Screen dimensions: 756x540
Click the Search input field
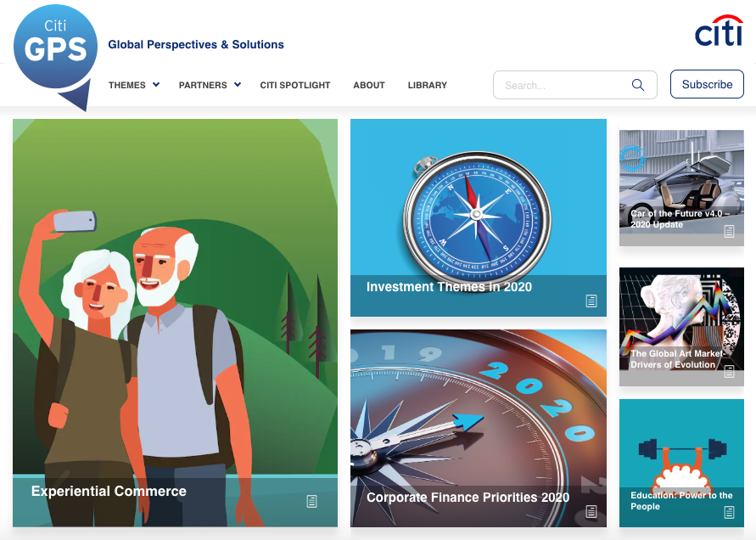[x=574, y=85]
